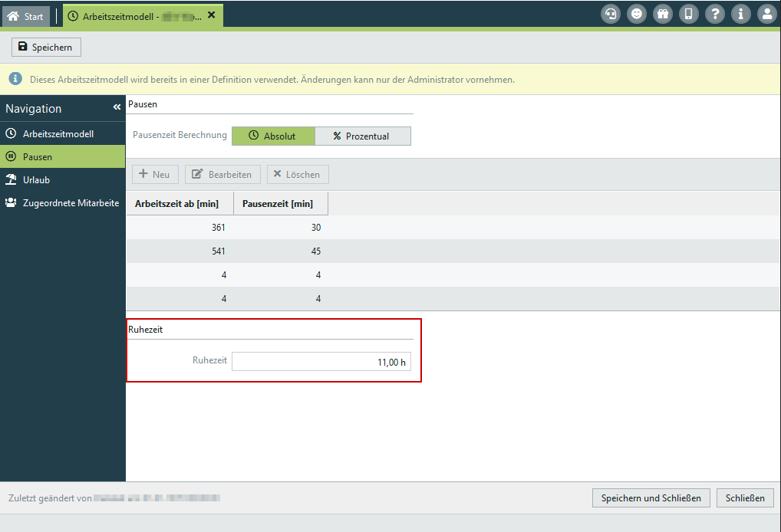Switch to the Start tab

click(x=26, y=16)
